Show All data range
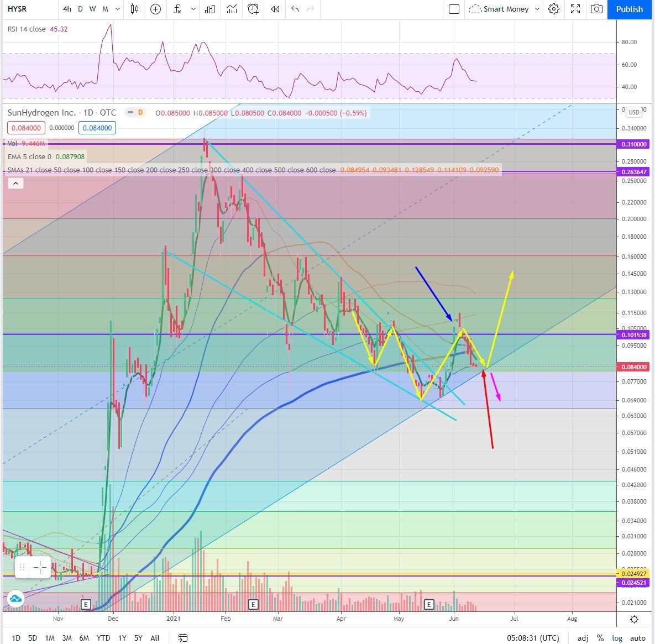 (x=155, y=638)
